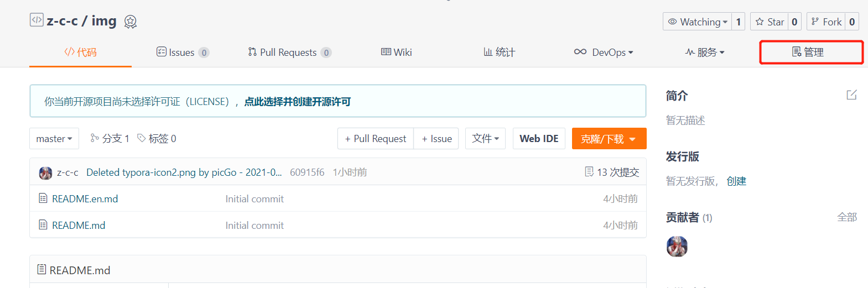This screenshot has width=868, height=288.
Task: Click the badge icon next to img
Action: pos(131,22)
